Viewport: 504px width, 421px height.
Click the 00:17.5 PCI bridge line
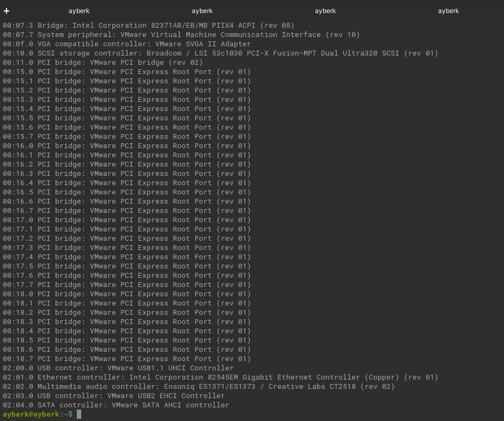point(126,266)
